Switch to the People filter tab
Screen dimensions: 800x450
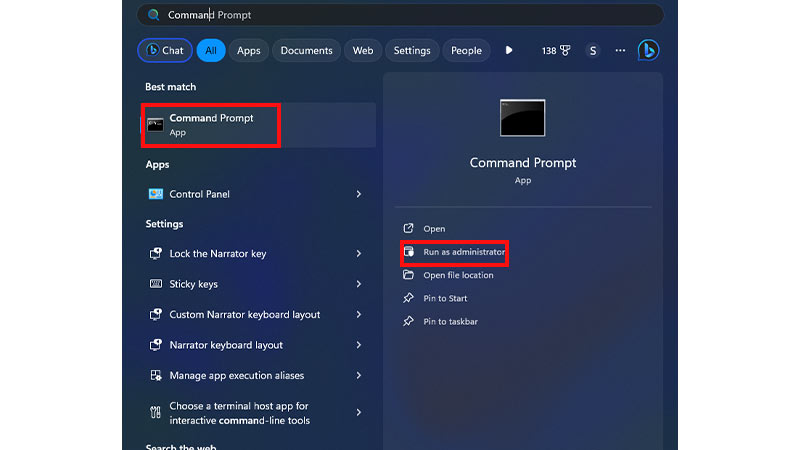coord(466,51)
